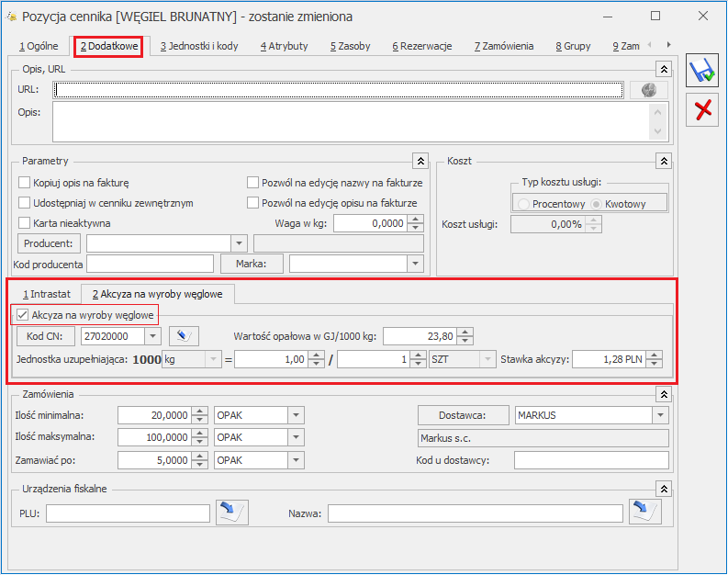Click the Producent button
Screen dimensions: 728x575
tap(49, 243)
